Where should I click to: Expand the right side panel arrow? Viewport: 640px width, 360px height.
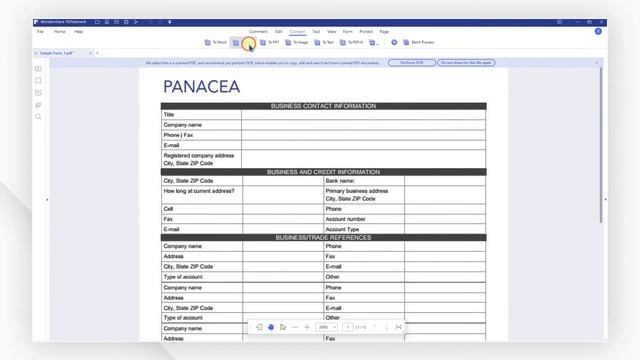(605, 200)
